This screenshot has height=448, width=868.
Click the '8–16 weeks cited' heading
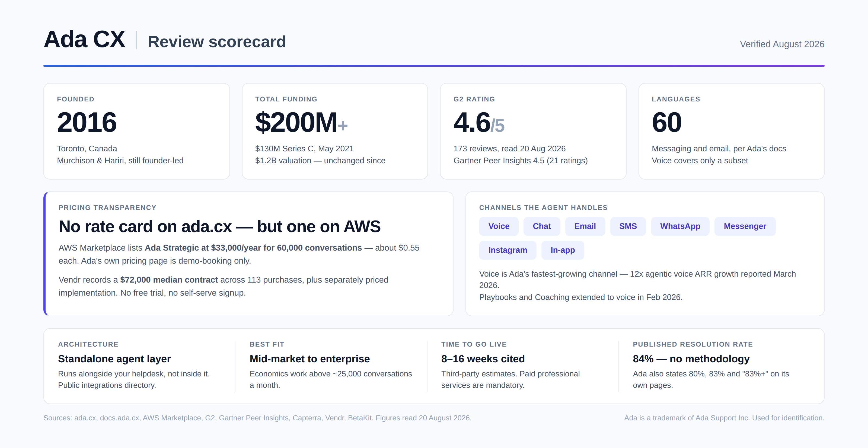pyautogui.click(x=483, y=359)
